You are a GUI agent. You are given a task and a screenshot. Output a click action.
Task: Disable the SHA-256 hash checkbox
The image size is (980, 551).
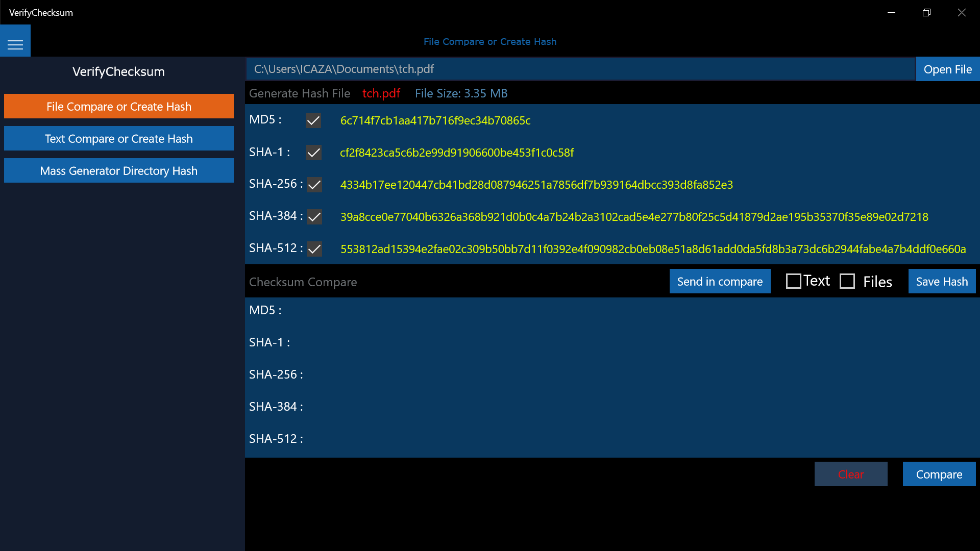314,185
